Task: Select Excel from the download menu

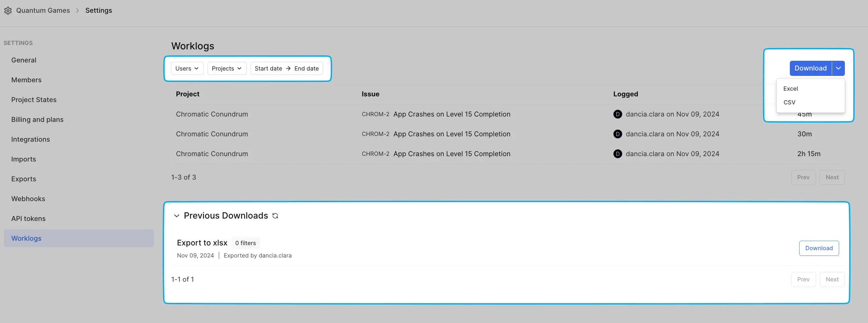Action: (x=790, y=88)
